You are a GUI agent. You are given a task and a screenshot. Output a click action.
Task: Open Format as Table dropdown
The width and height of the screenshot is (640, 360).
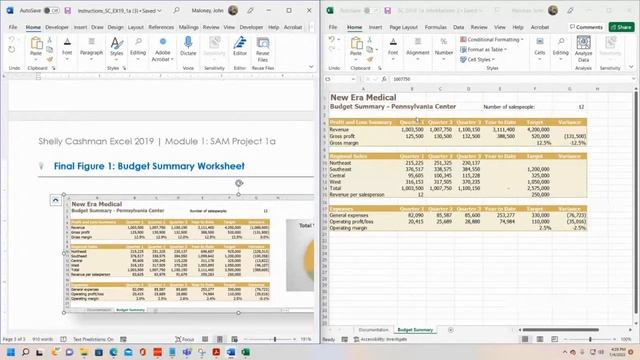(x=484, y=49)
